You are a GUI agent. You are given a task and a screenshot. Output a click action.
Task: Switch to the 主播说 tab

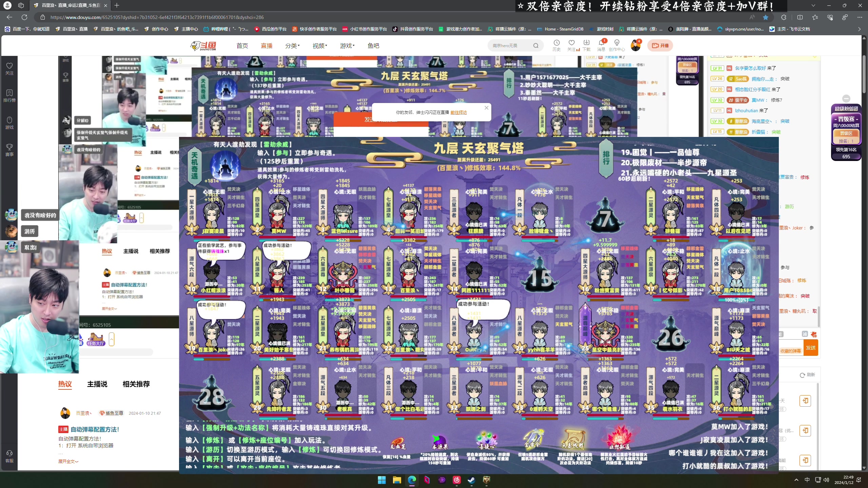click(97, 384)
